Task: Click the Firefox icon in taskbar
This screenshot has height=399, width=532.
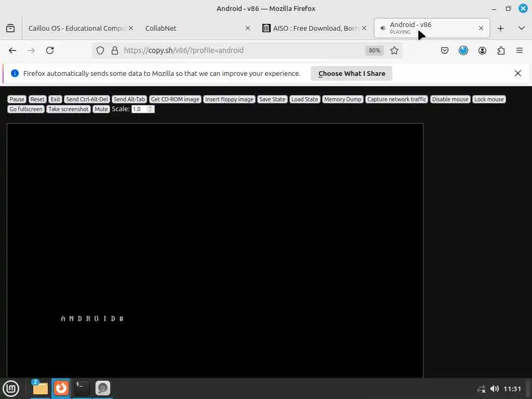Action: point(61,388)
